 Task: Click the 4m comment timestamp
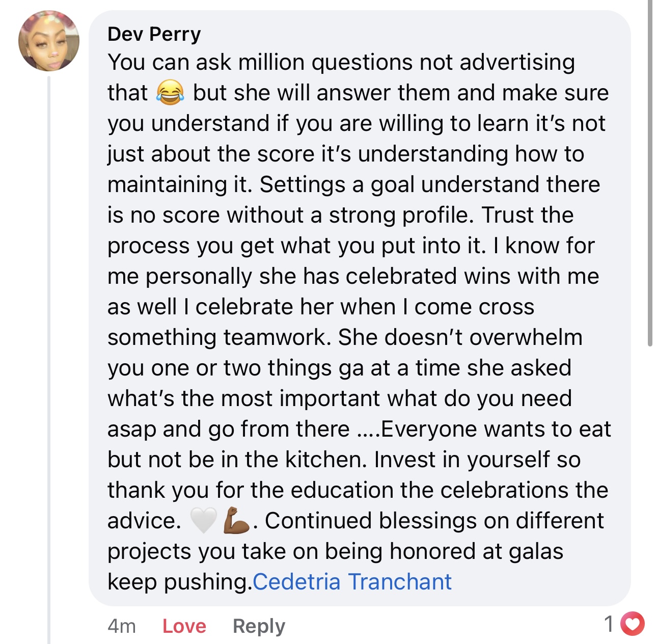point(122,626)
